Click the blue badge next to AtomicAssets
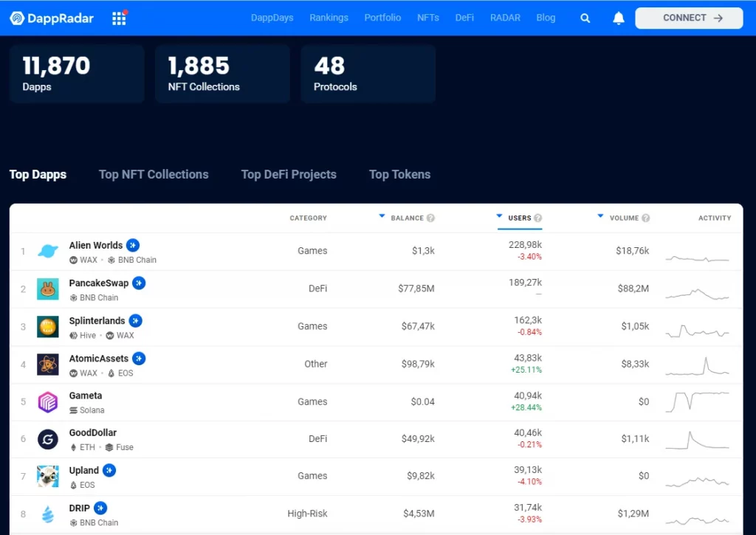The image size is (756, 535). point(139,359)
